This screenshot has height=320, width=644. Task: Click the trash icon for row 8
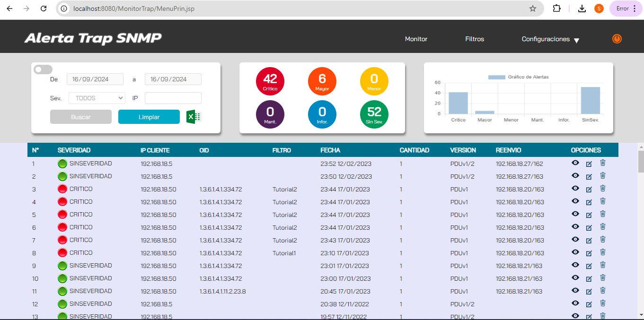(x=603, y=252)
